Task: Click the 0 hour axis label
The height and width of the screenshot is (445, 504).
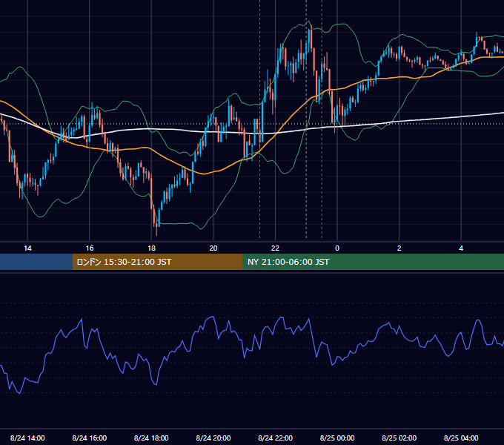Action: (337, 248)
